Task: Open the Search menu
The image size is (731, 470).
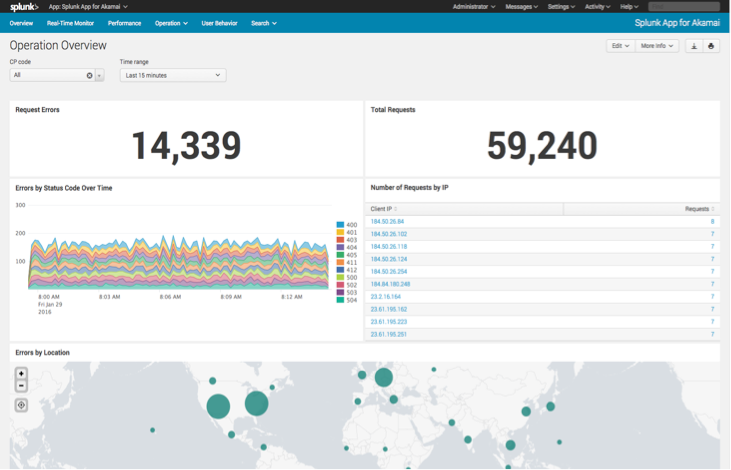Action: tap(264, 23)
